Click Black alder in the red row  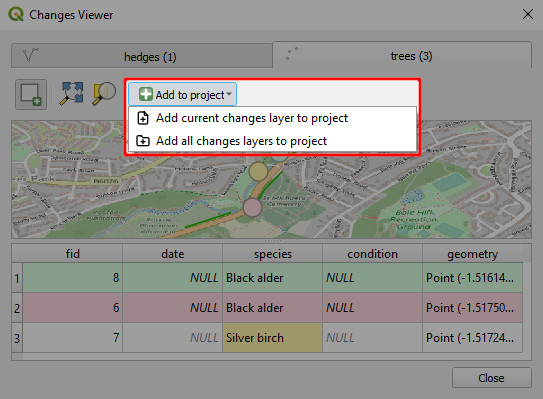pyautogui.click(x=273, y=308)
